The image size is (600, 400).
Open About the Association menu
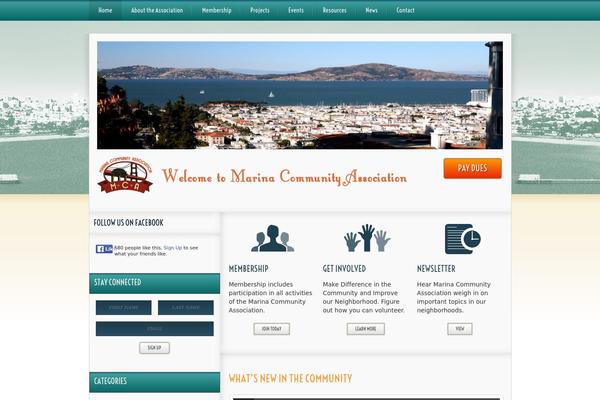[157, 10]
